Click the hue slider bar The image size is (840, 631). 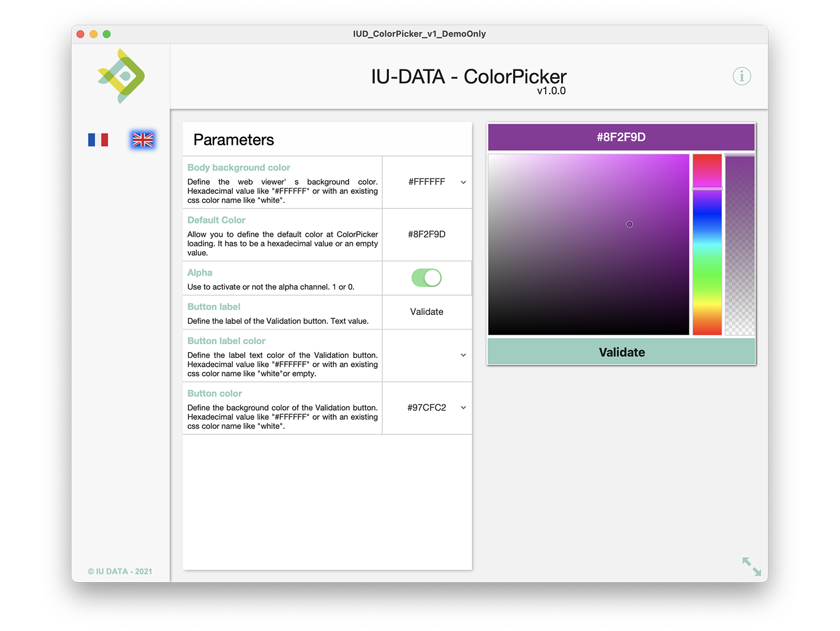[708, 245]
